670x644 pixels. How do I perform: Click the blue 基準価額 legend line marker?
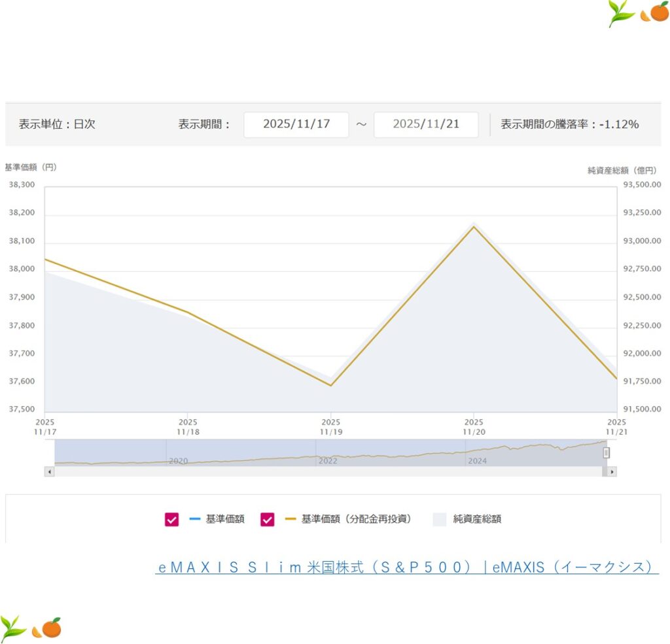pyautogui.click(x=194, y=520)
